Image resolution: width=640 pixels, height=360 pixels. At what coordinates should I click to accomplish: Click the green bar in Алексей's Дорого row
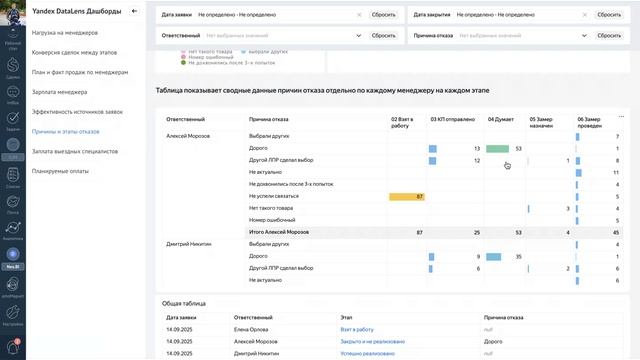pos(498,149)
